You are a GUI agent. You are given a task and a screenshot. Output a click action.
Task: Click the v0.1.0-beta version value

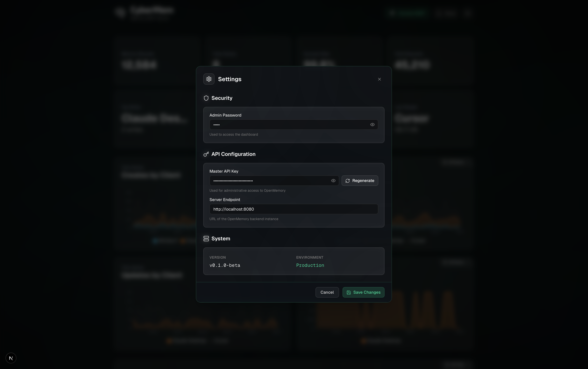click(225, 265)
